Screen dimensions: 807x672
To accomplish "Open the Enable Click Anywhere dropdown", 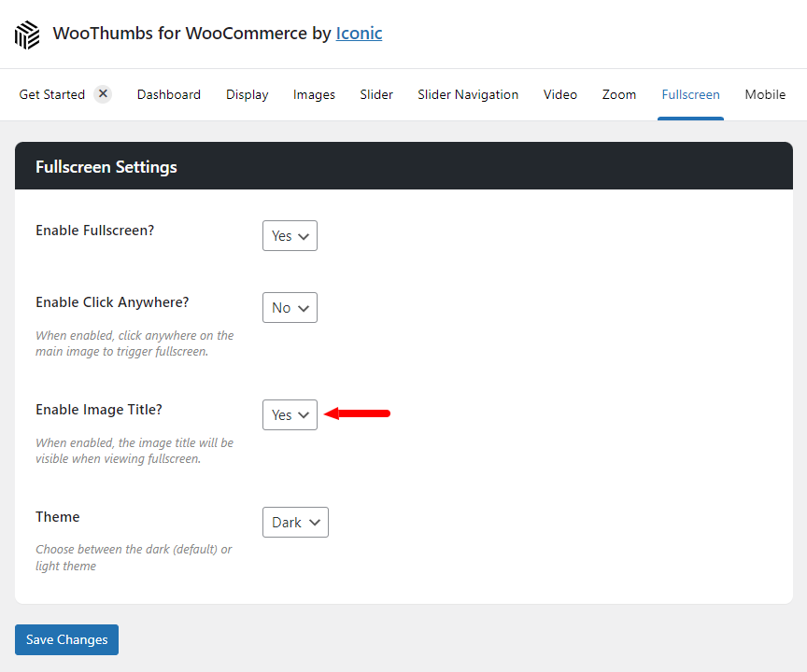I will pos(290,307).
